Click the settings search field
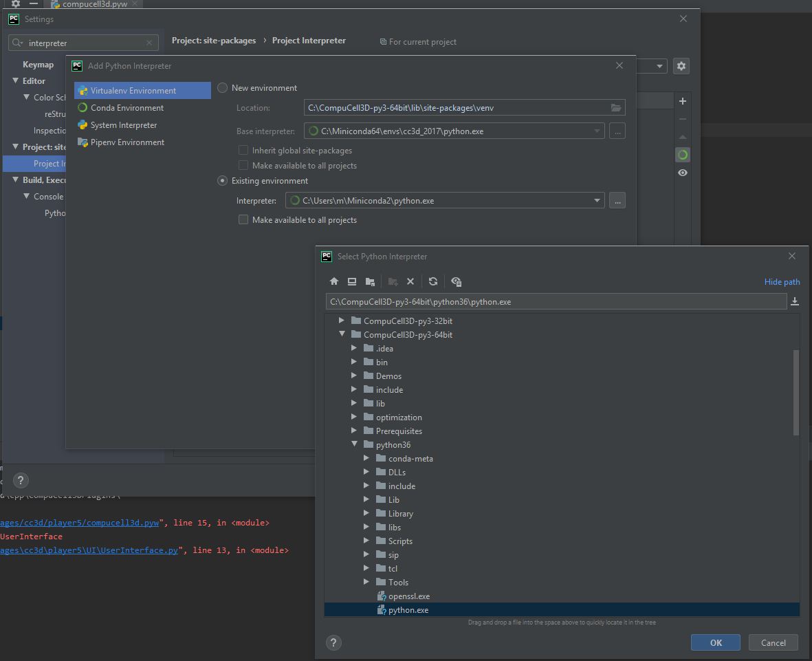Viewport: 812px width, 661px height. click(x=83, y=43)
